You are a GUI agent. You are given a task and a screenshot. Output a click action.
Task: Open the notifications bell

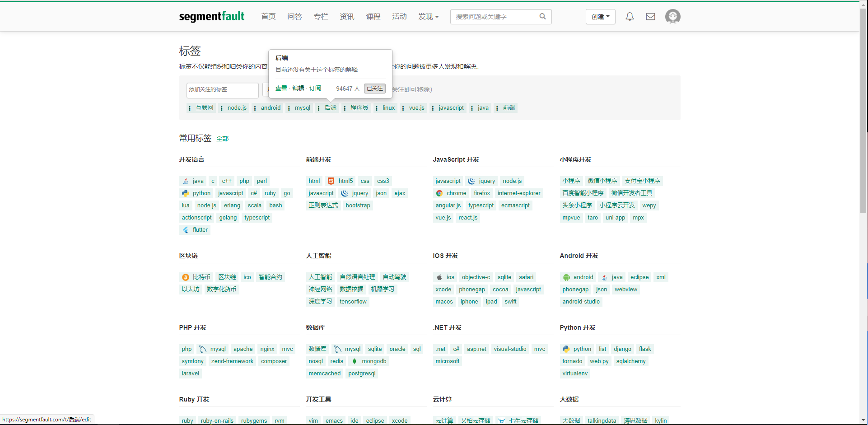tap(630, 17)
